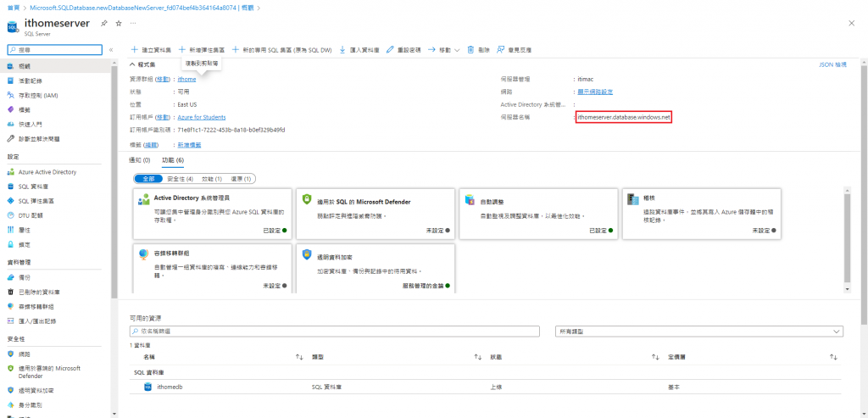Open the Automatic tuning feature card
Viewport: 868px width, 418px height.
pos(538,214)
